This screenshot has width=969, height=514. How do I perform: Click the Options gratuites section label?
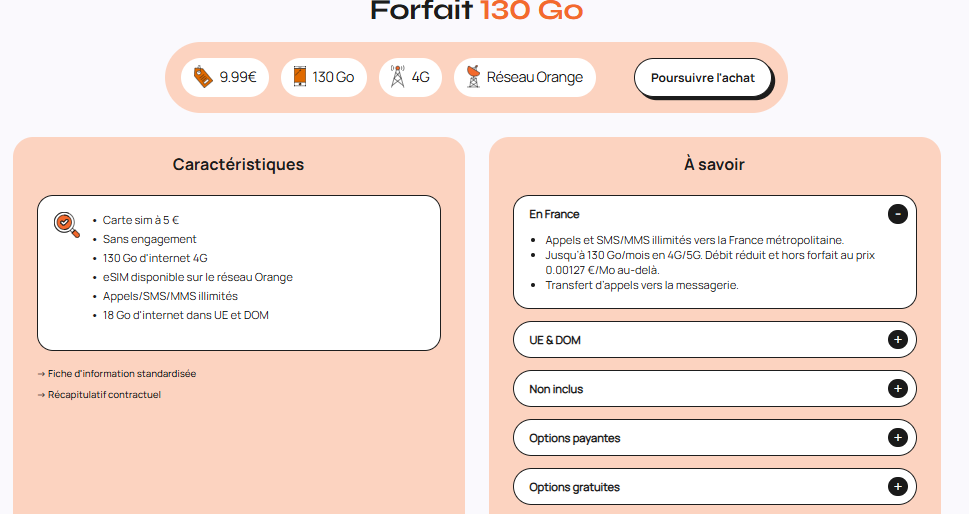[x=575, y=487]
